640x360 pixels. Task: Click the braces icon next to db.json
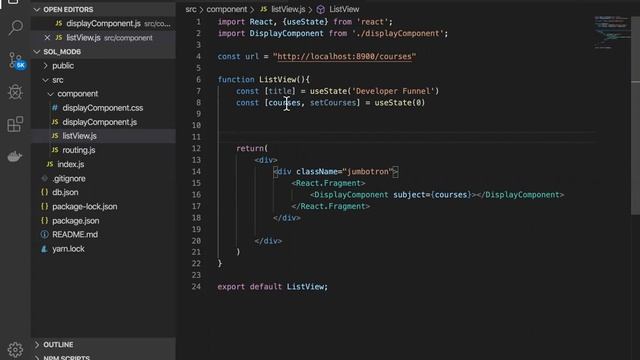44,192
